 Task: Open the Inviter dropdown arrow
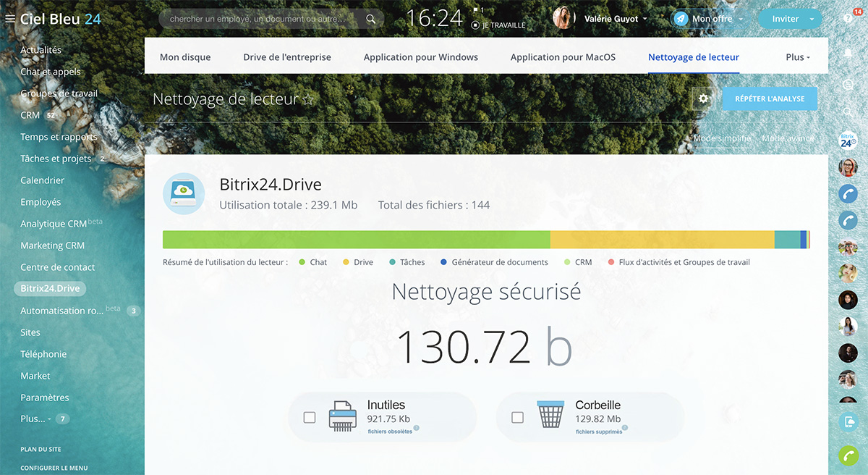point(812,19)
